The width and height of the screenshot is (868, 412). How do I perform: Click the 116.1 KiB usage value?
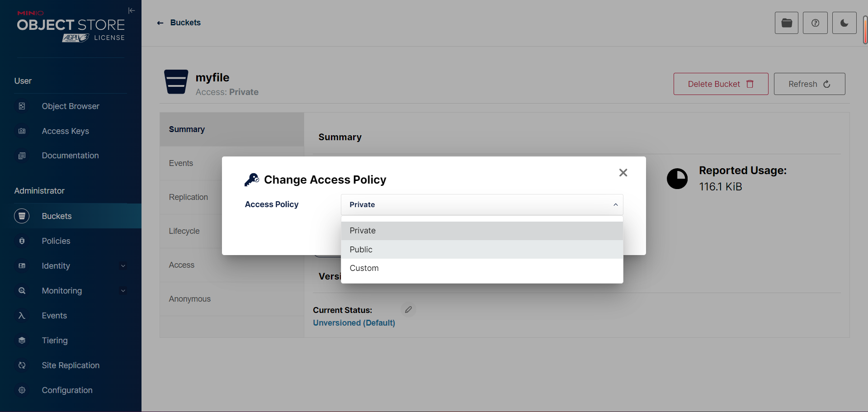point(721,187)
